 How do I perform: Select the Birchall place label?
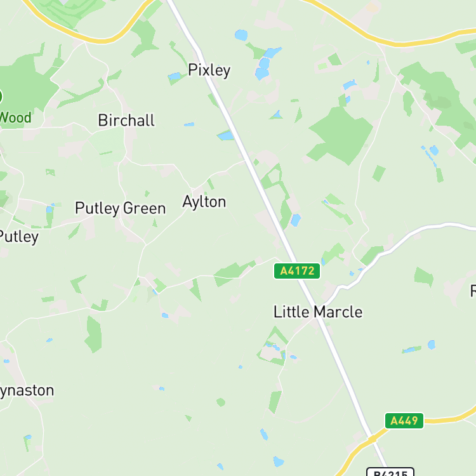126,120
